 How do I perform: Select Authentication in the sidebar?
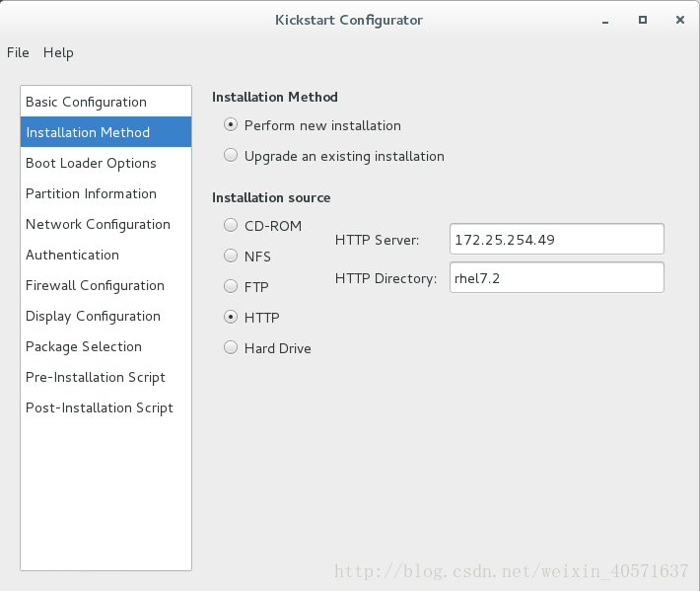tap(105, 255)
